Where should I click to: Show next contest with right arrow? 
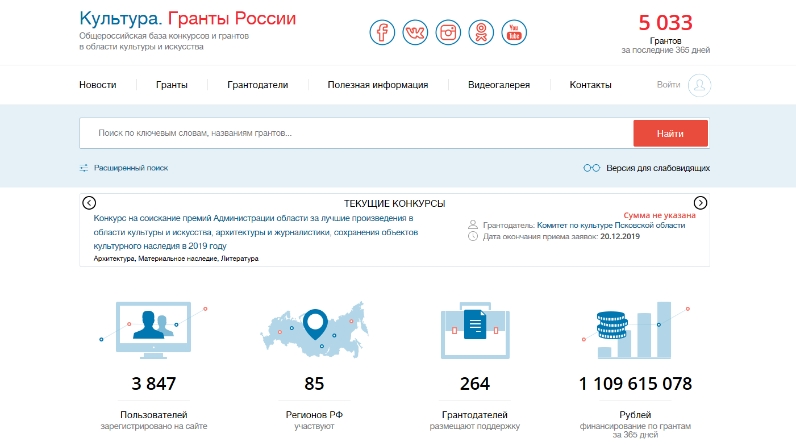coord(700,202)
